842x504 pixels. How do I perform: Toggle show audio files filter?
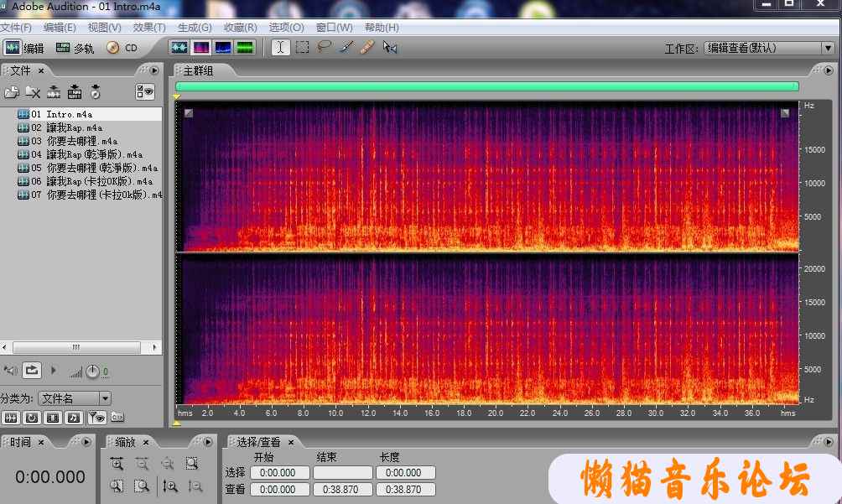coord(11,418)
